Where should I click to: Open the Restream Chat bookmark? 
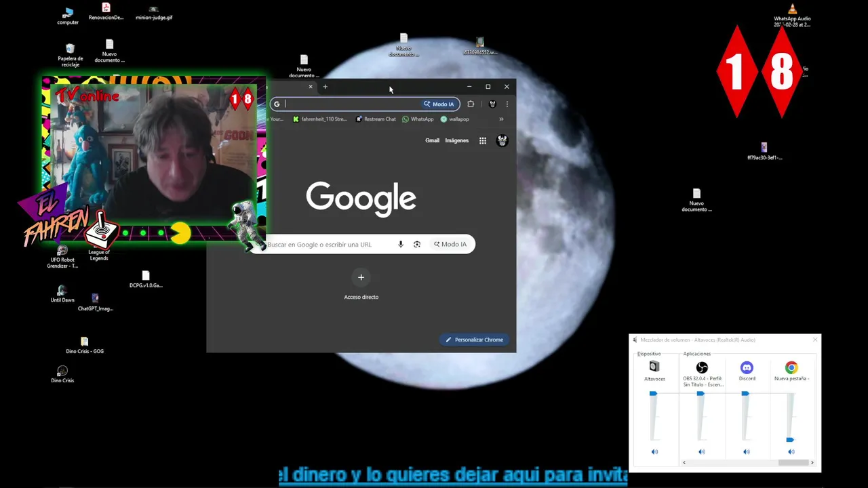tap(376, 119)
